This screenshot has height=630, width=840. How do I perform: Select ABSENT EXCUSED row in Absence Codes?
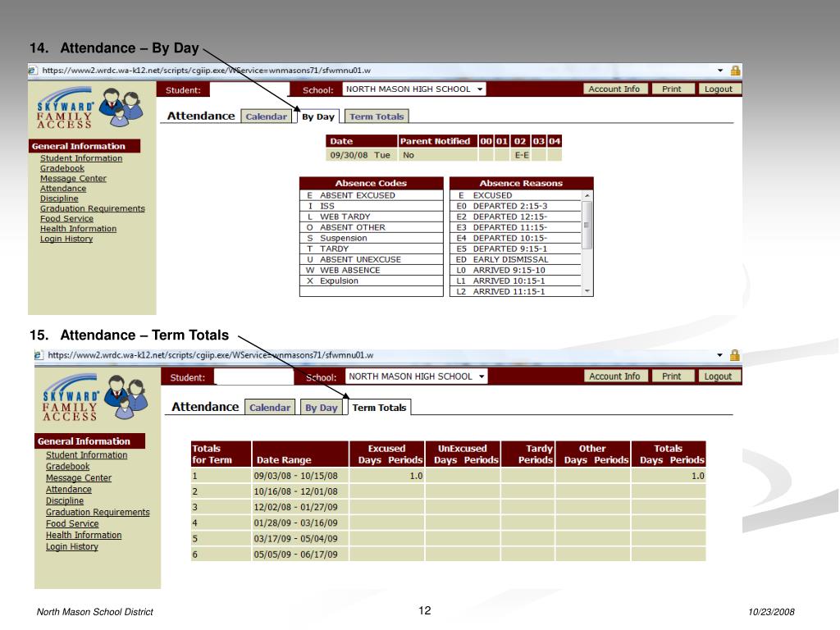point(372,195)
